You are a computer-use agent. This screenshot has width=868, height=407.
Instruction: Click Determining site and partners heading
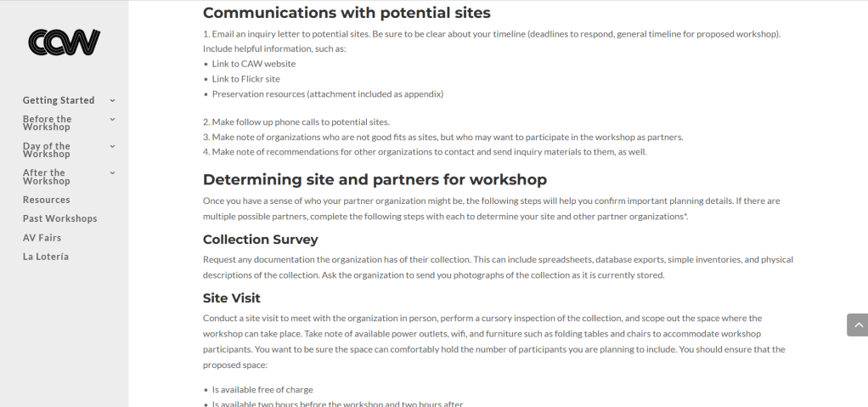point(375,179)
